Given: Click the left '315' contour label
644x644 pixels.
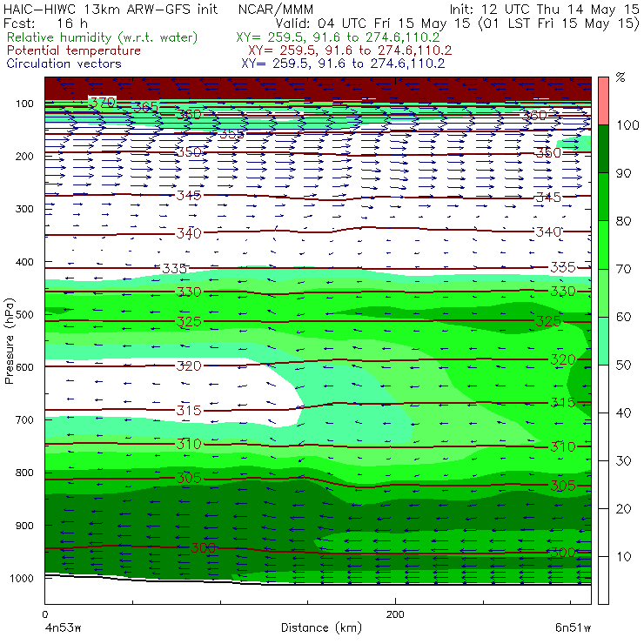Looking at the screenshot, I should coord(189,410).
